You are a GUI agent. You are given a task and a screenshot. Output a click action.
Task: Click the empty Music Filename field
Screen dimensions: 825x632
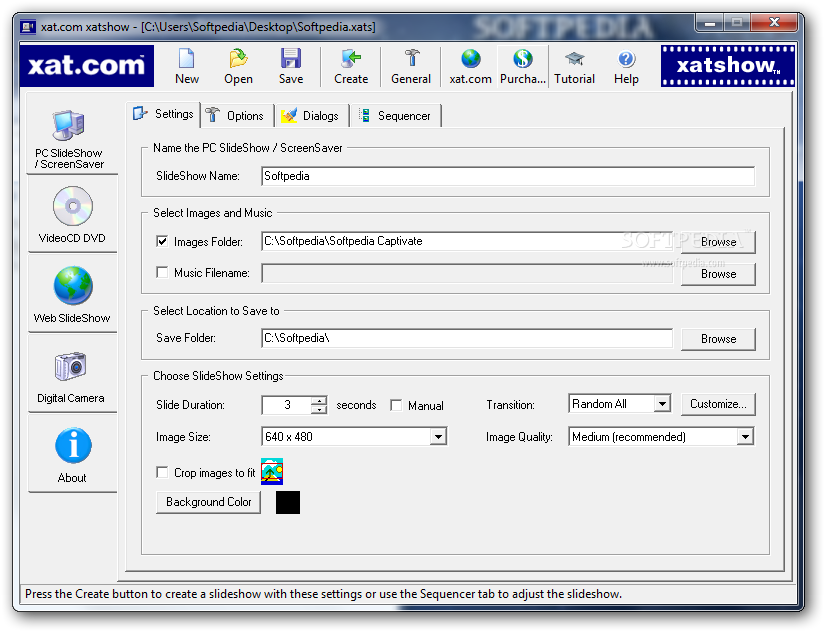[x=467, y=273]
